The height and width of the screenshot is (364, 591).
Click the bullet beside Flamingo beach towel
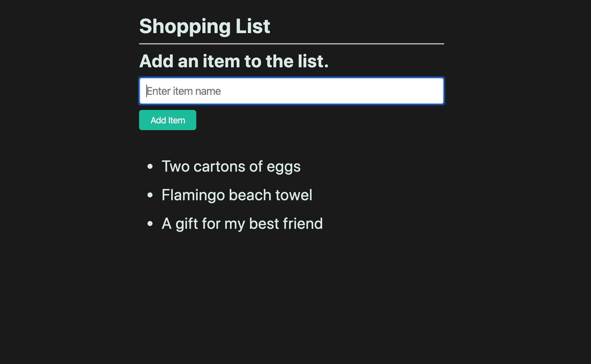149,194
